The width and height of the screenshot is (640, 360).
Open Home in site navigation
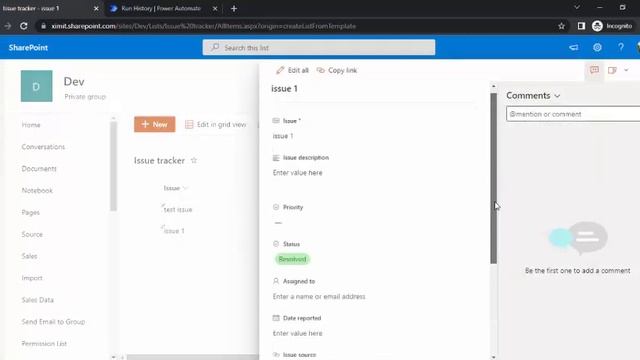tap(31, 125)
